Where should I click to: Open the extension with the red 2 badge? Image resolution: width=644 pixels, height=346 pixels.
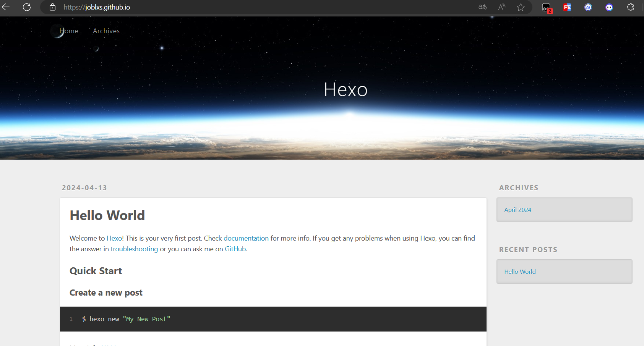point(547,8)
